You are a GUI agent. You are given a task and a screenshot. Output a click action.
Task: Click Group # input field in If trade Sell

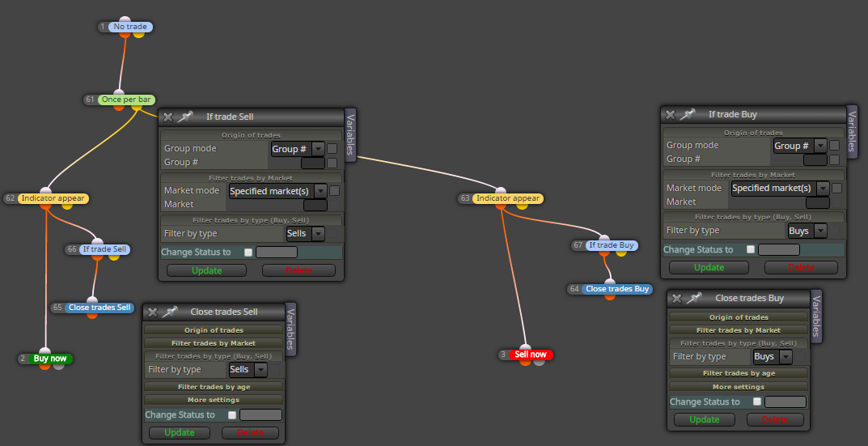(x=313, y=163)
